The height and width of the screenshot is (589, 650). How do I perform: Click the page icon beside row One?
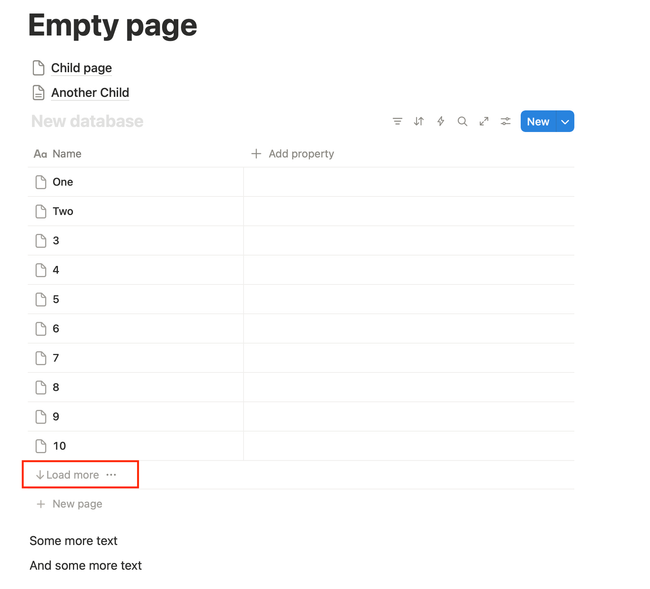[41, 182]
